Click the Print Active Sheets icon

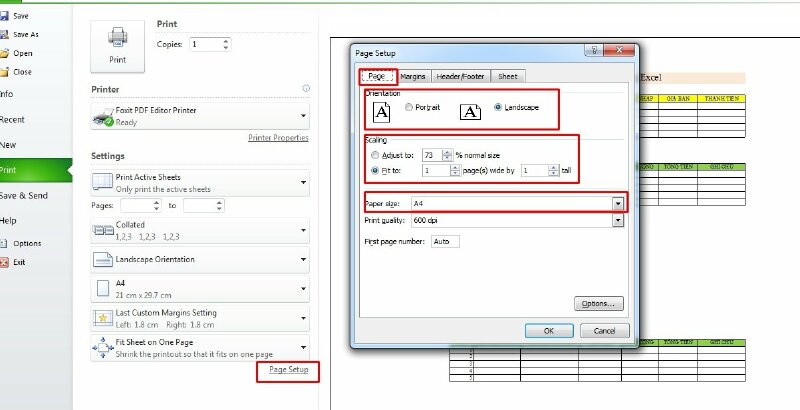[x=102, y=182]
